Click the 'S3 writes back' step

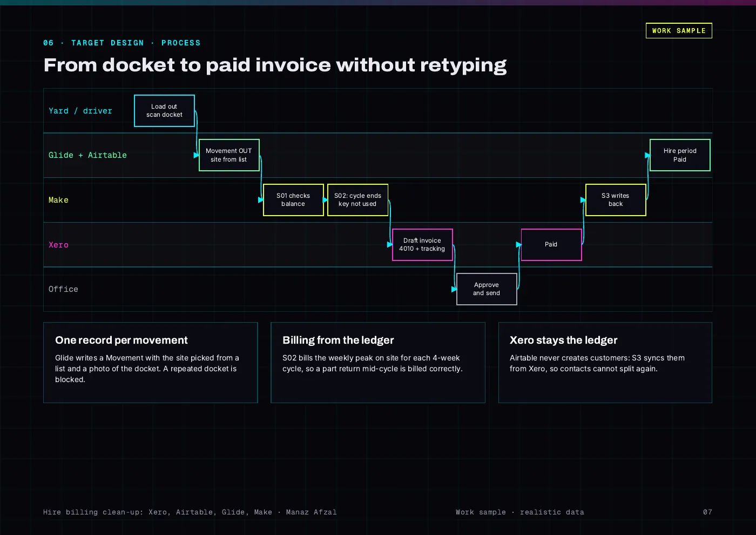616,200
